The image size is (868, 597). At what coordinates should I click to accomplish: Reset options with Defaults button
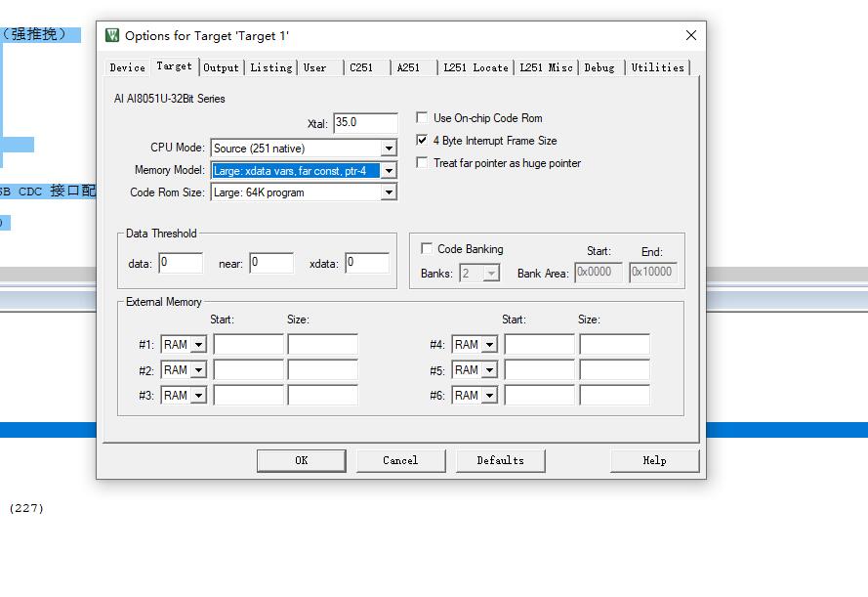(501, 461)
